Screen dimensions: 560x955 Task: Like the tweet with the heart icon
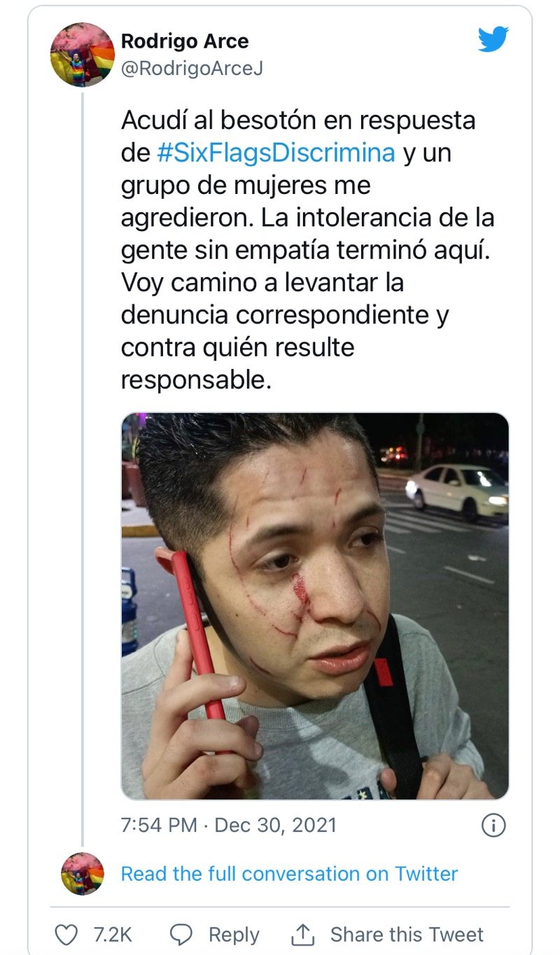66,934
